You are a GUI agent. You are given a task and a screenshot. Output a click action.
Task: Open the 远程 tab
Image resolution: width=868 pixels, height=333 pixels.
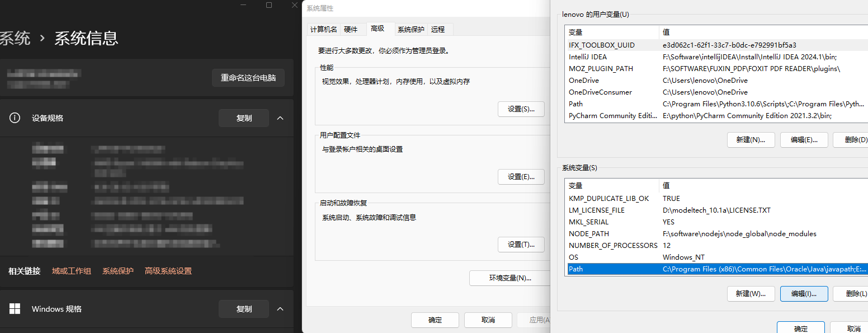pos(438,30)
